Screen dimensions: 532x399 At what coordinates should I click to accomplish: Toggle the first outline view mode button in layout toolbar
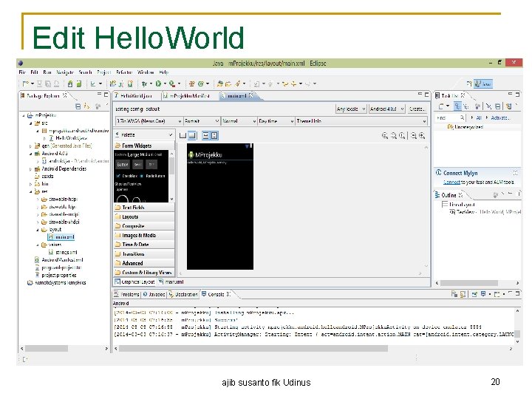[x=183, y=136]
